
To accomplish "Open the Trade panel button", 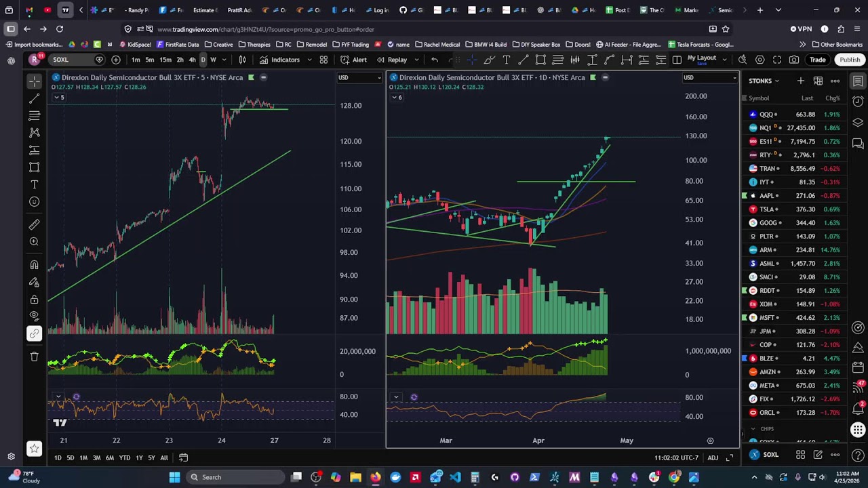I will pyautogui.click(x=817, y=60).
